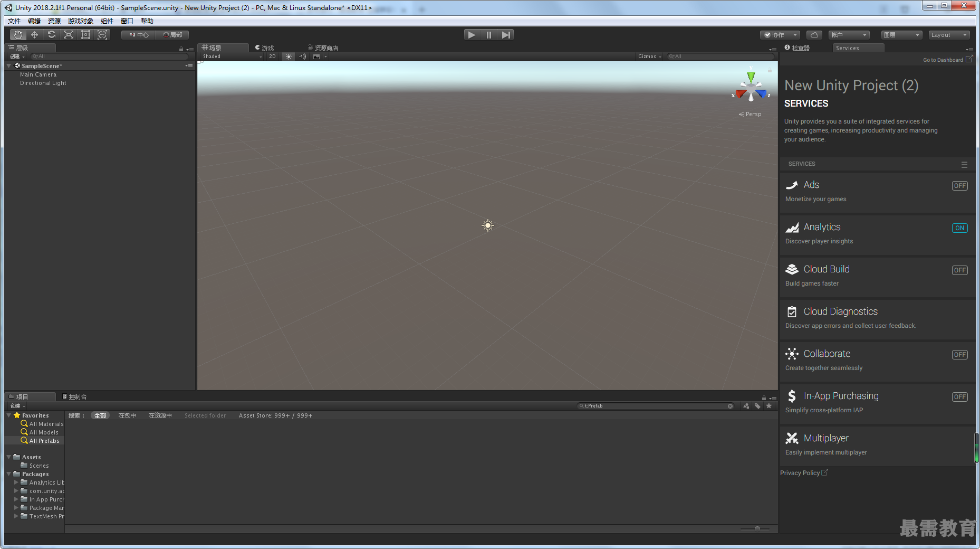Open the Multiplayer service

click(878, 446)
